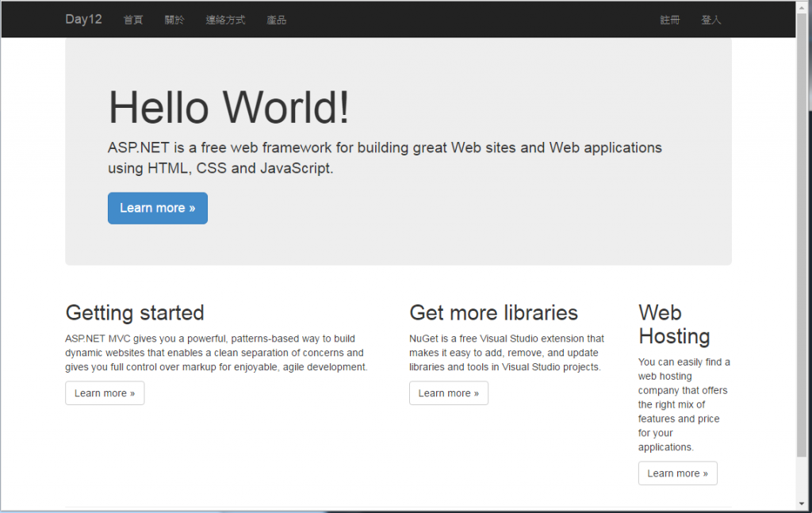The width and height of the screenshot is (812, 513).
Task: Click the 'NuGet is a free Visual Studio' paragraph
Action: tap(507, 353)
